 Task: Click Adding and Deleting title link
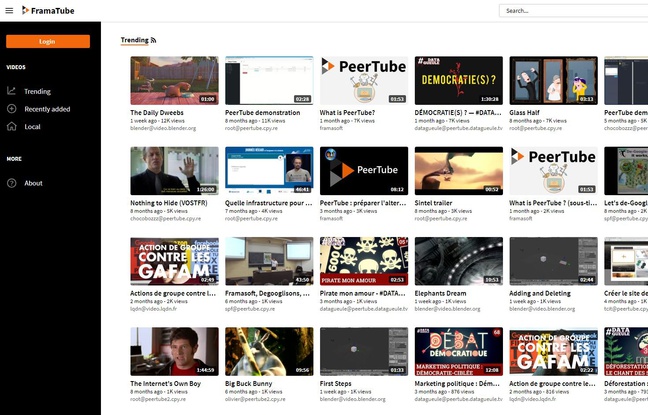[540, 293]
